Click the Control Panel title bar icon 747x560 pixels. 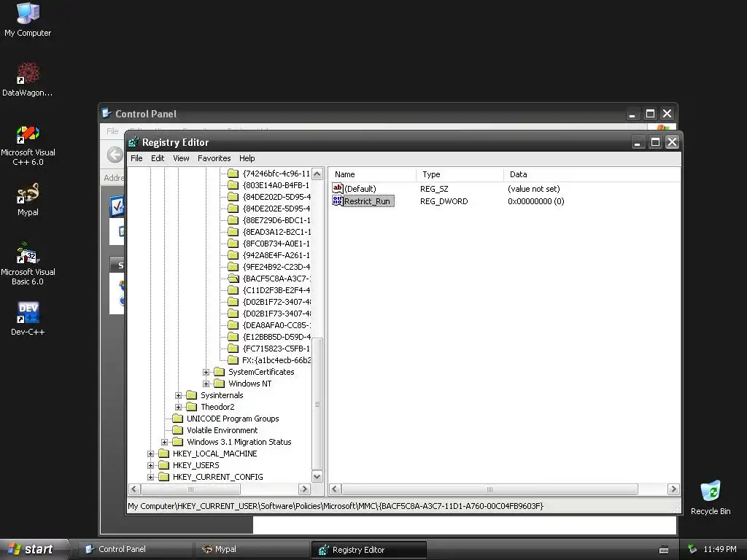coord(107,113)
